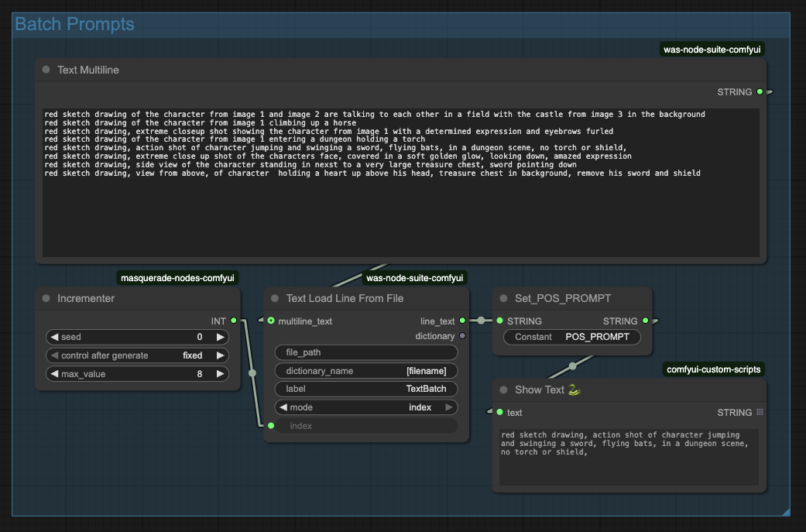Collapse the Set_POS_PROMPT node via its title dot
The image size is (806, 532).
(503, 298)
